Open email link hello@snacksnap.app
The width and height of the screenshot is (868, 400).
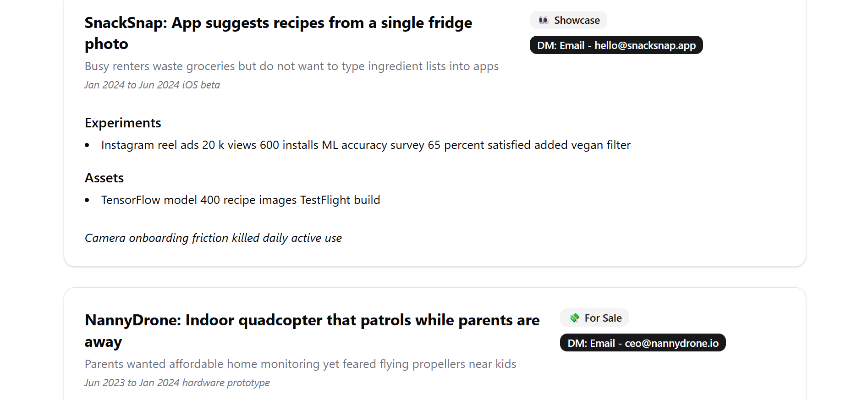616,45
